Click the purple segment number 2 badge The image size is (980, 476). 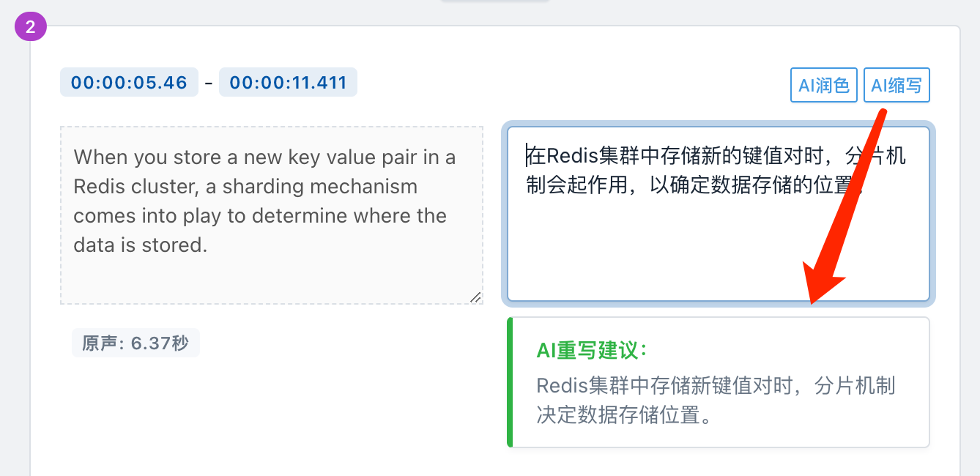tap(31, 28)
